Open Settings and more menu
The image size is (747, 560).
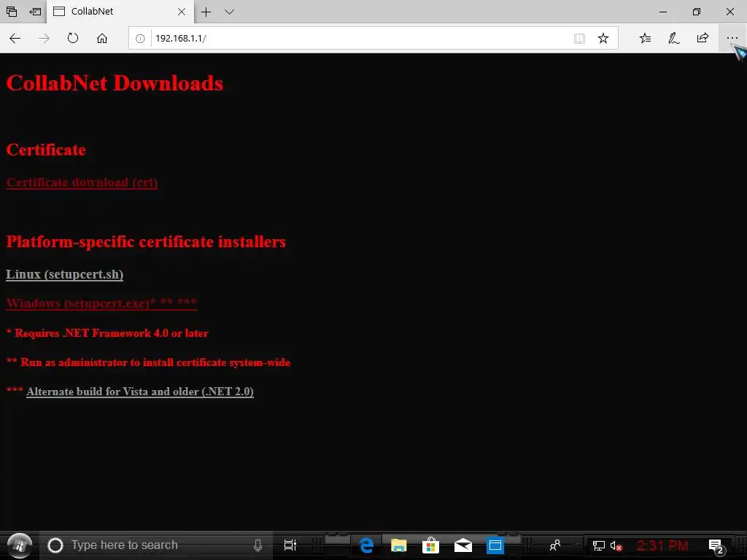coord(732,38)
